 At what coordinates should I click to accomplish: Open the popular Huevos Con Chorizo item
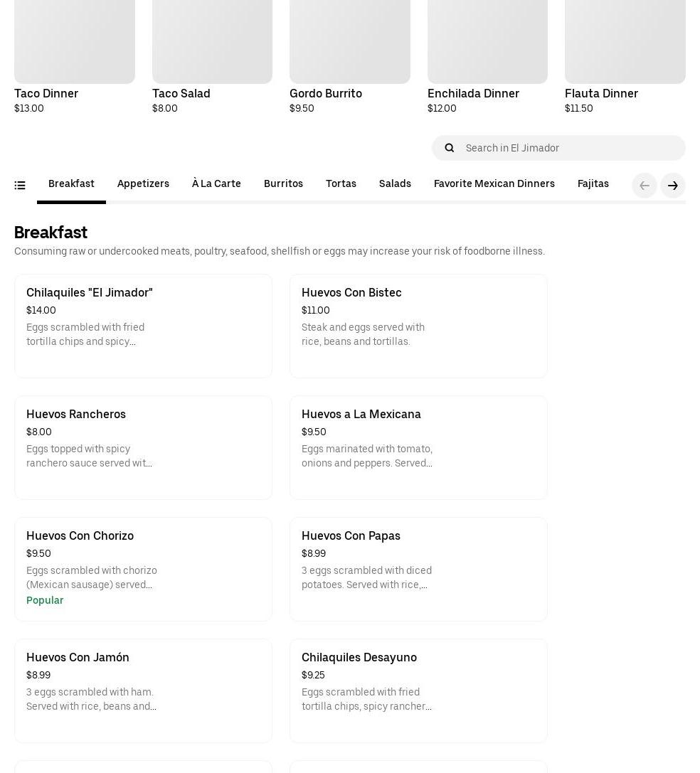(143, 569)
